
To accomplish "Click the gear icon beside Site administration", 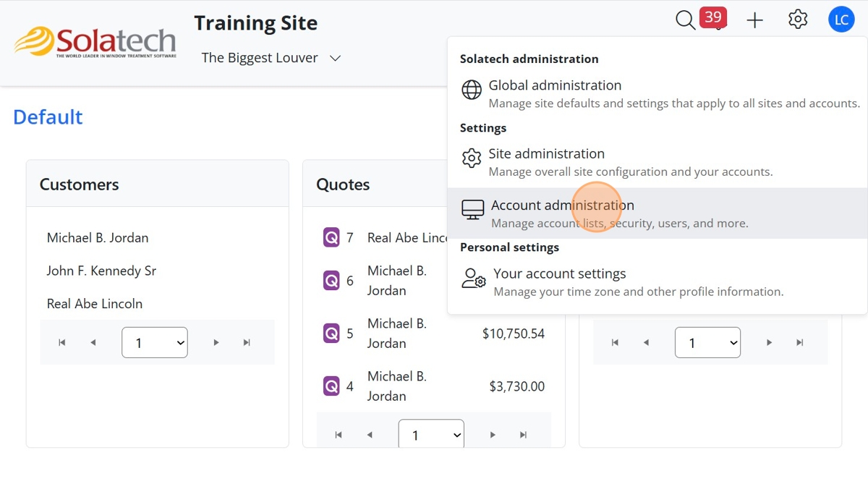I will [x=472, y=158].
